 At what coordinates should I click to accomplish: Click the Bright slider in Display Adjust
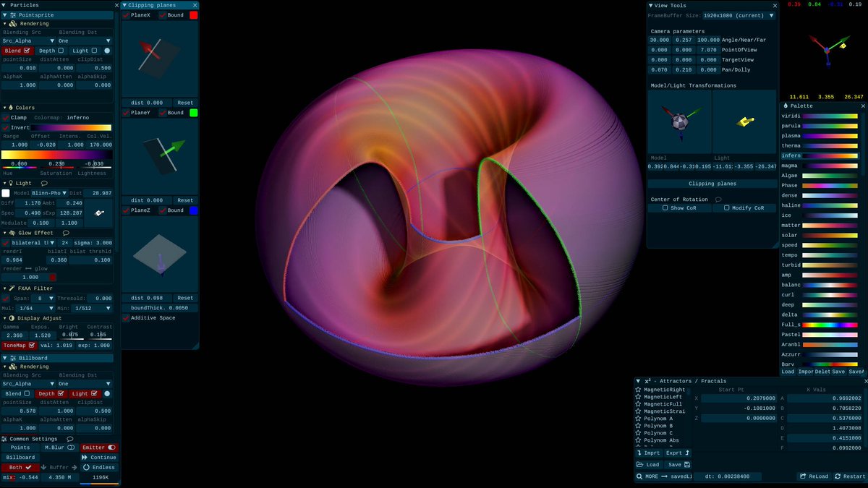pos(70,335)
